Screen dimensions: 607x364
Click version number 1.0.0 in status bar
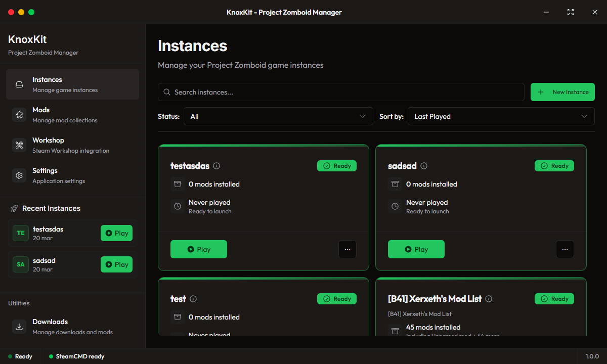tap(592, 356)
